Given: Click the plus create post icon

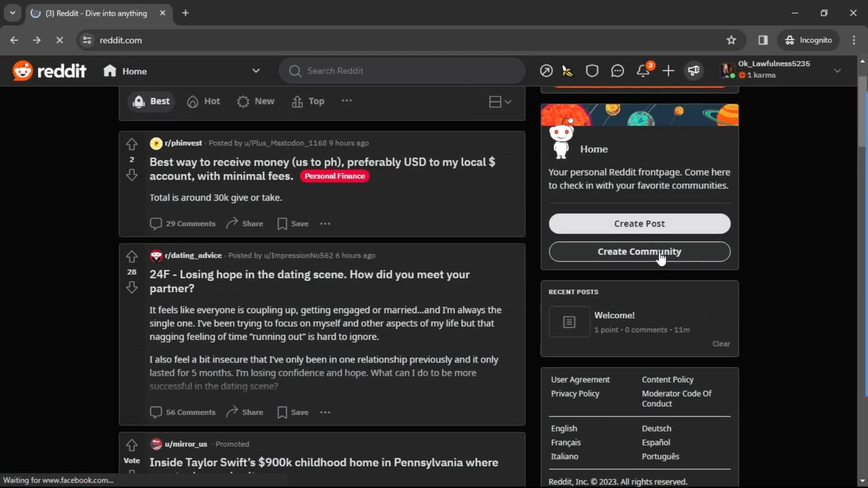Looking at the screenshot, I should click(668, 71).
